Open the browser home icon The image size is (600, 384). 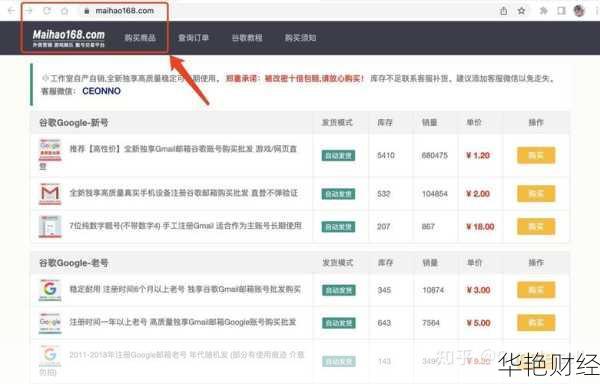tap(64, 11)
